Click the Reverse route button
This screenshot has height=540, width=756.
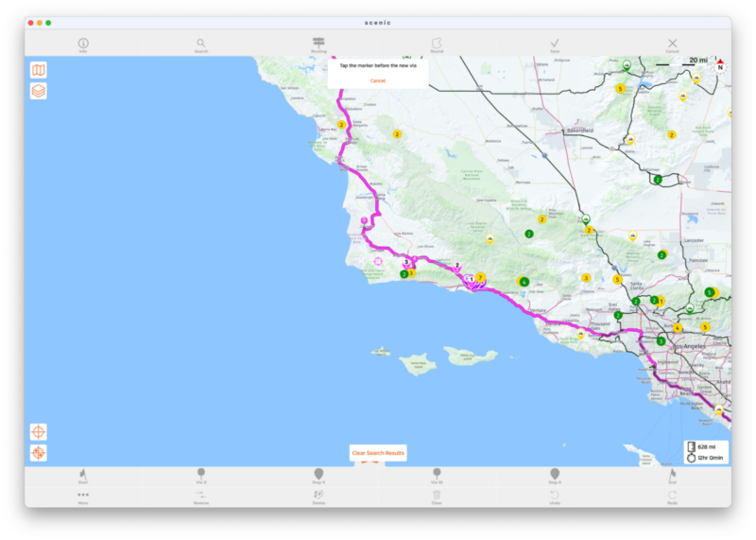[201, 496]
